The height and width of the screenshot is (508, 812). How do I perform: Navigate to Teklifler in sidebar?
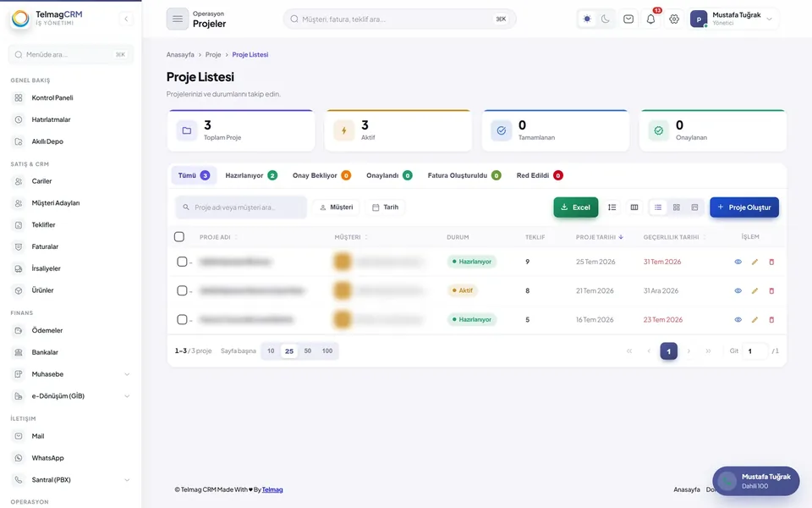pos(71,224)
